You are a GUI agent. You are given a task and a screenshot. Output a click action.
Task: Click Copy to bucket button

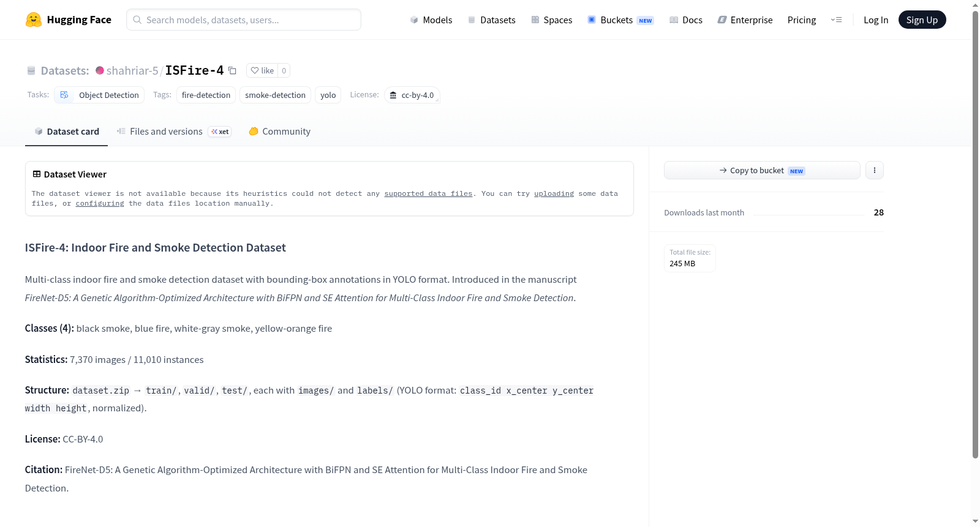762,170
